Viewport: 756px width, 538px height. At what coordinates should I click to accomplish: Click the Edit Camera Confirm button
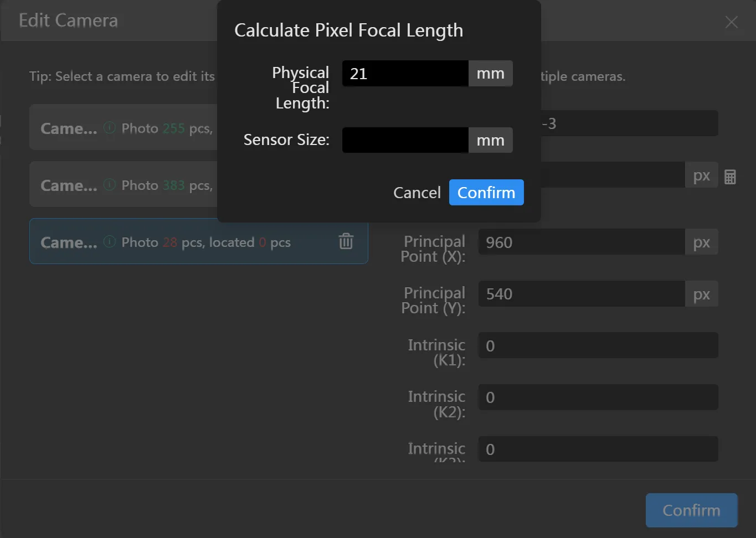691,510
